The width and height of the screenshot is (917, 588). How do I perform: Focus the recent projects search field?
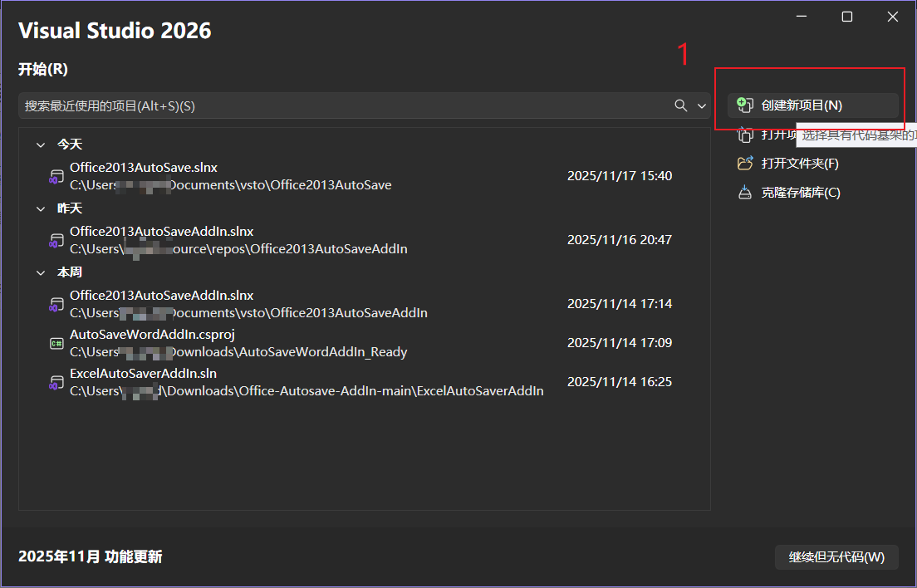[x=332, y=105]
